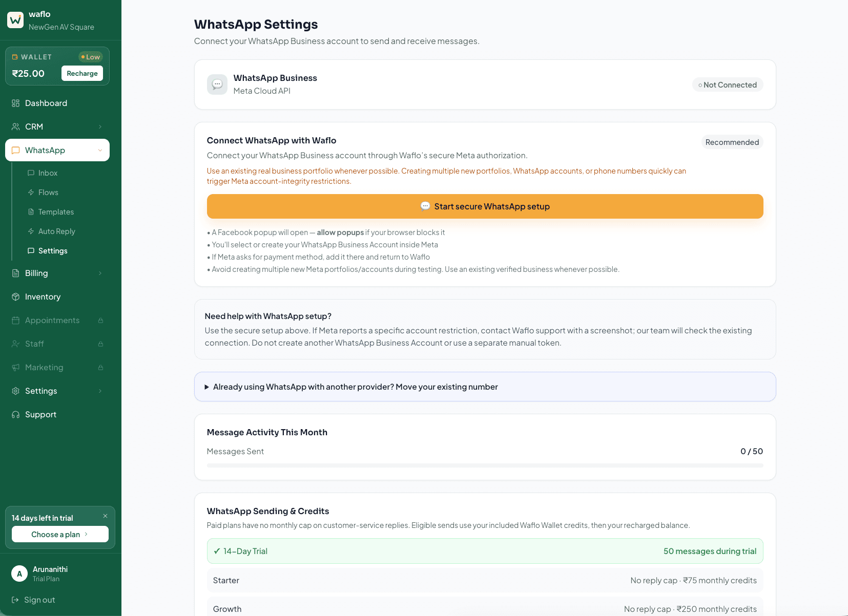Click the Dashboard grid icon
The height and width of the screenshot is (616, 848).
click(x=15, y=103)
